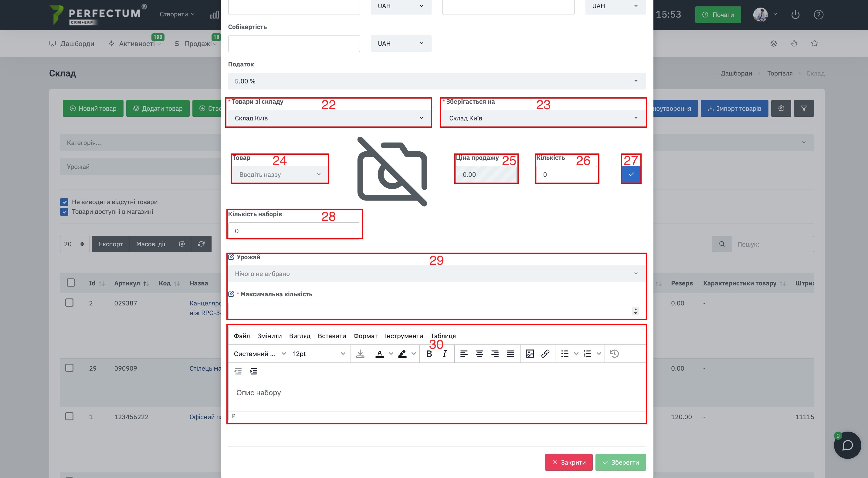868x478 pixels.
Task: Click the filter funnel icon button
Action: [804, 108]
